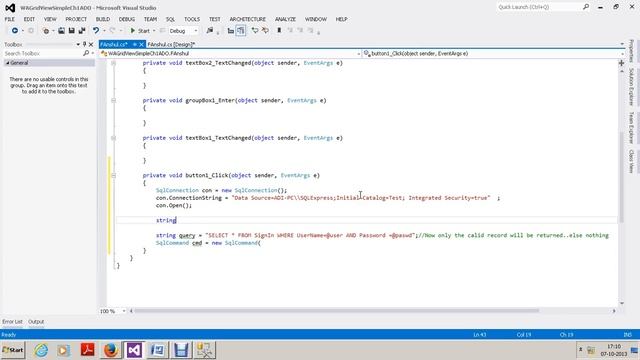Select the Visual Studio taskbar icon
This screenshot has height=360, width=640.
point(134,350)
